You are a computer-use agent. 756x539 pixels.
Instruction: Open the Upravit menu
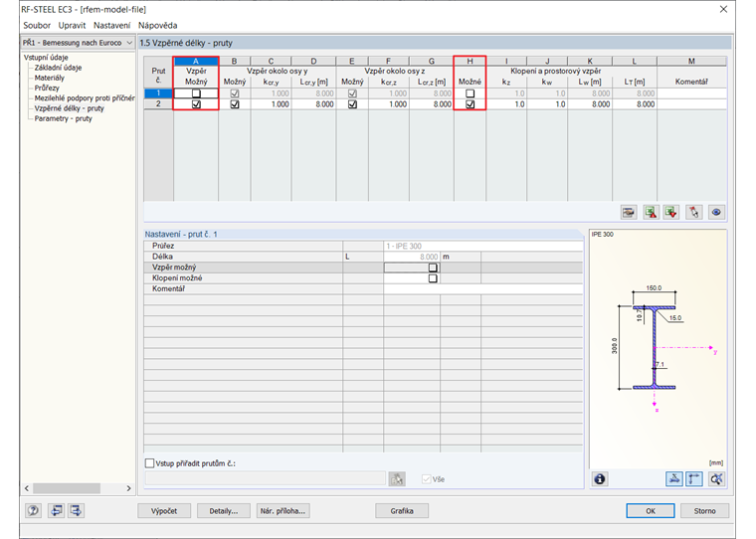(x=72, y=25)
